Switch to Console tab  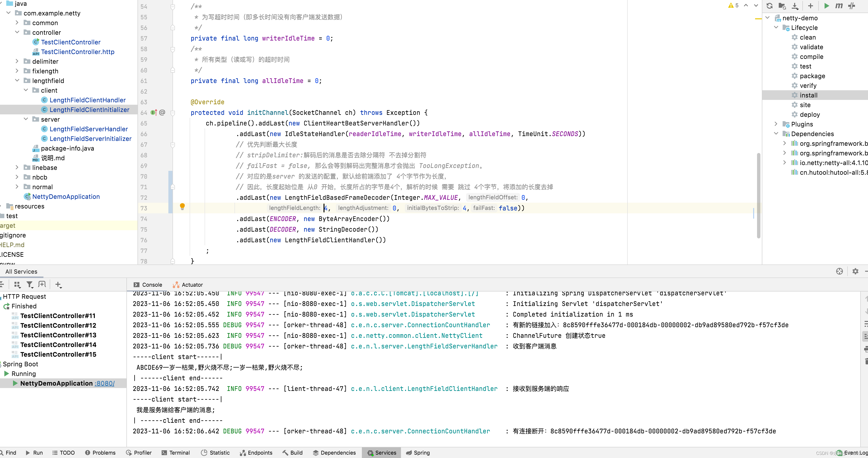coord(148,285)
